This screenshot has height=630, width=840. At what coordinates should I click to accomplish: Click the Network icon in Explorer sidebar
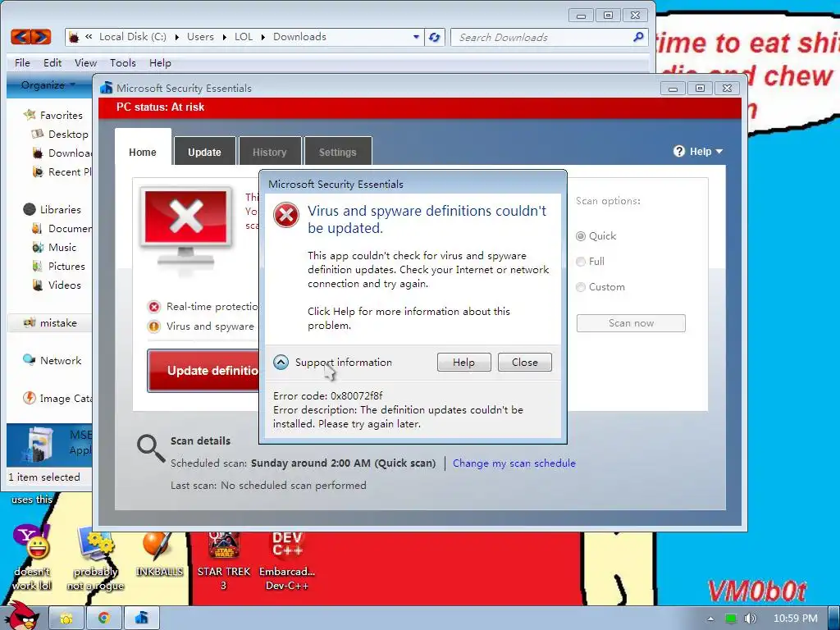29,360
